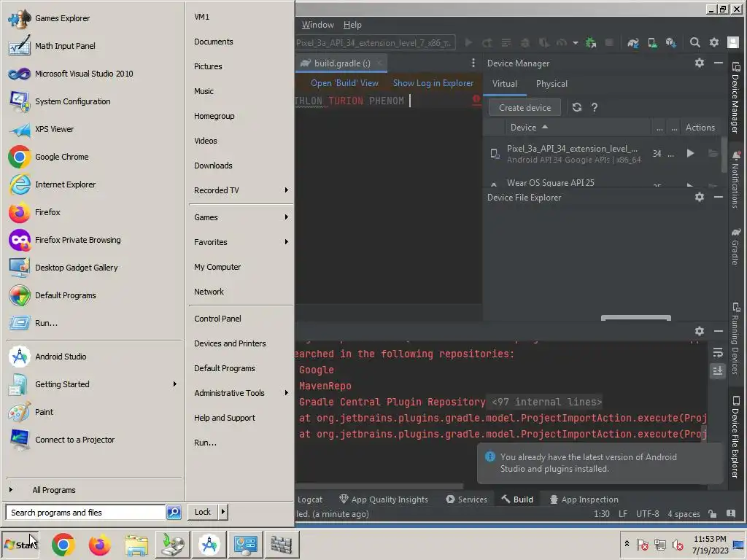This screenshot has height=560, width=747.
Task: Click the Attach Debugger to Android Process icon
Action: tap(591, 43)
